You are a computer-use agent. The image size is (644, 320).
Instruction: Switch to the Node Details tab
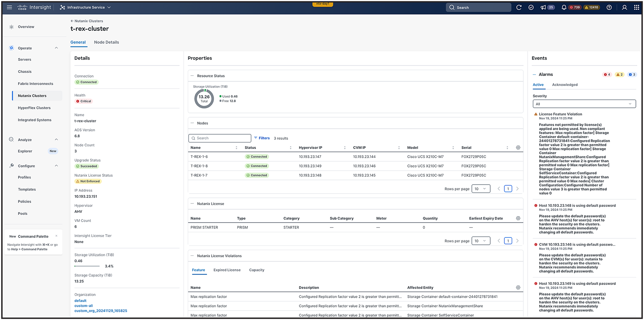click(x=107, y=42)
